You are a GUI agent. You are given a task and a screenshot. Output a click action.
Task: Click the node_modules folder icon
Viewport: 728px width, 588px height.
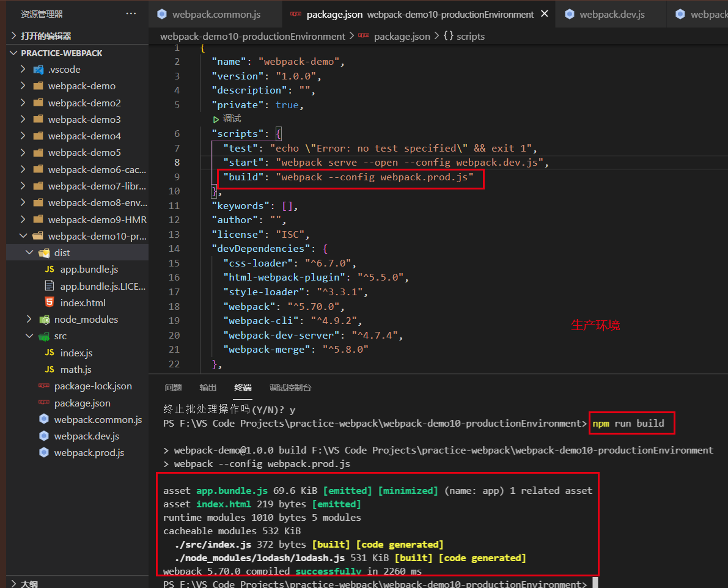coord(44,320)
